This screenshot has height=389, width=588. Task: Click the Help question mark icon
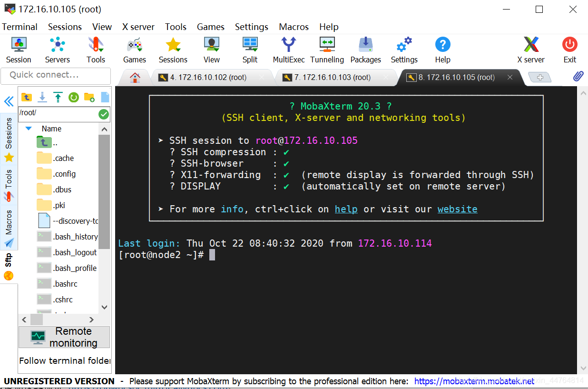pos(442,50)
